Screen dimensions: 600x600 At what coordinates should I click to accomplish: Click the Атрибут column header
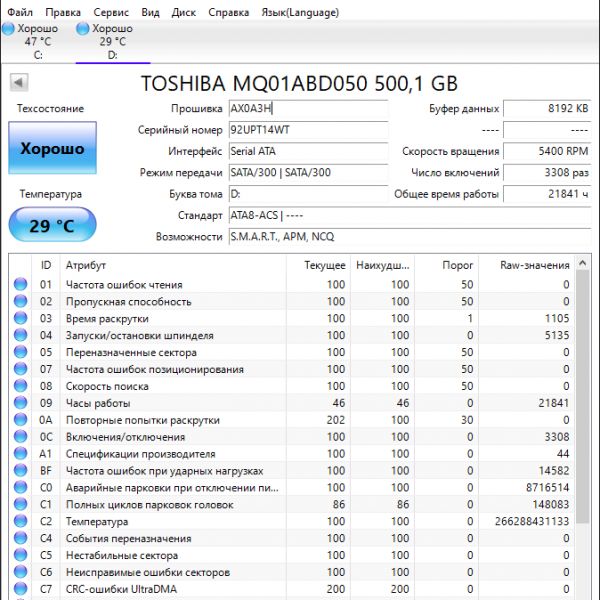(85, 265)
